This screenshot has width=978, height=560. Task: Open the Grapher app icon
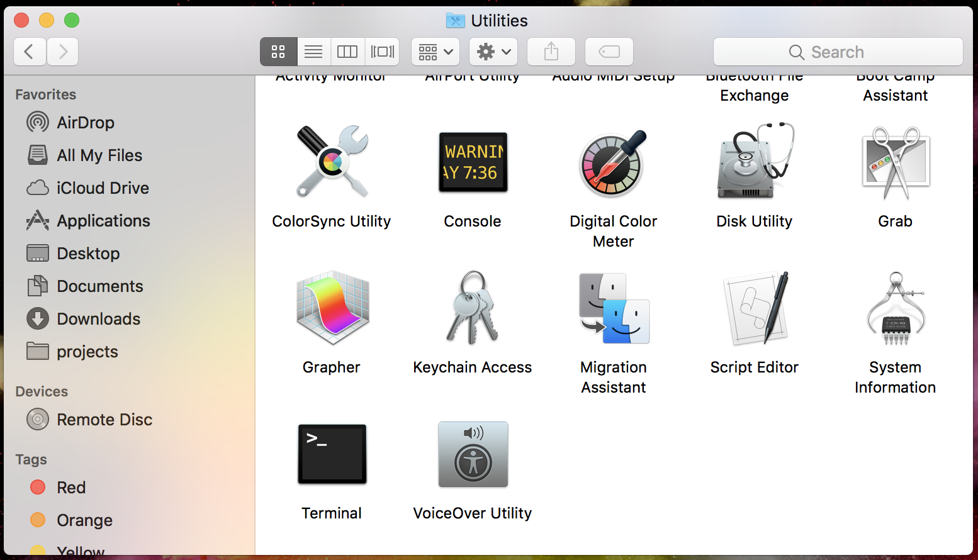pyautogui.click(x=332, y=308)
